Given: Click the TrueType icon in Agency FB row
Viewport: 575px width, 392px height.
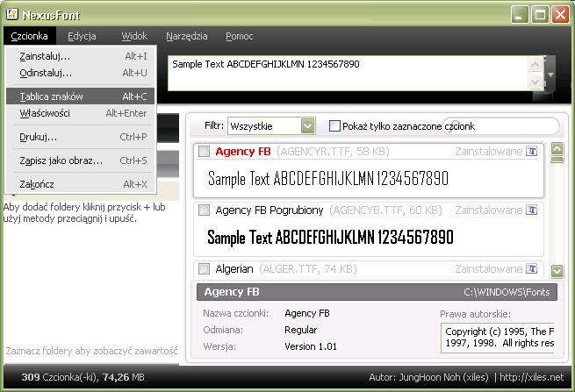Looking at the screenshot, I should pyautogui.click(x=532, y=151).
